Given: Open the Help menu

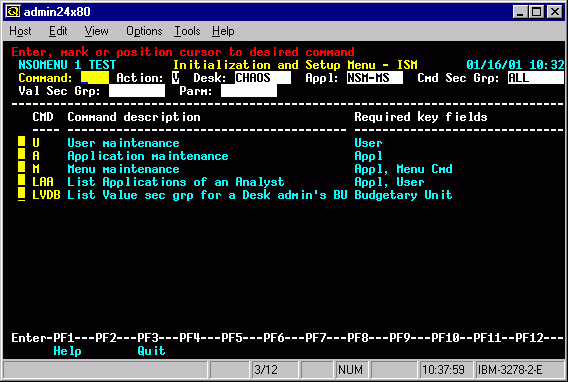Looking at the screenshot, I should pyautogui.click(x=223, y=31).
